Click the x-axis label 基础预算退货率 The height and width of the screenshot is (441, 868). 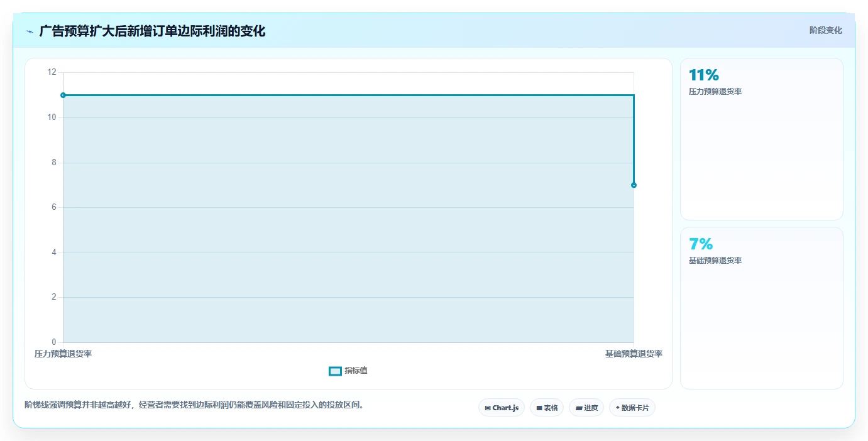tap(634, 354)
